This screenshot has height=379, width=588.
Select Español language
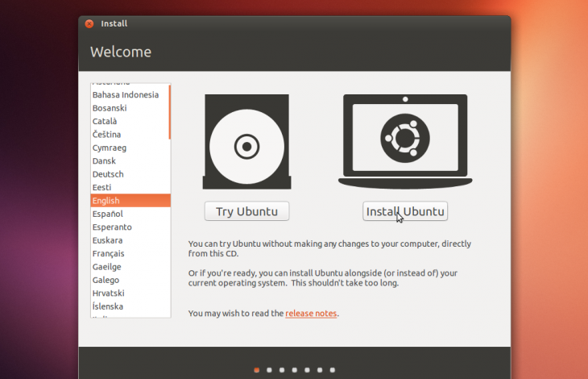[130, 214]
